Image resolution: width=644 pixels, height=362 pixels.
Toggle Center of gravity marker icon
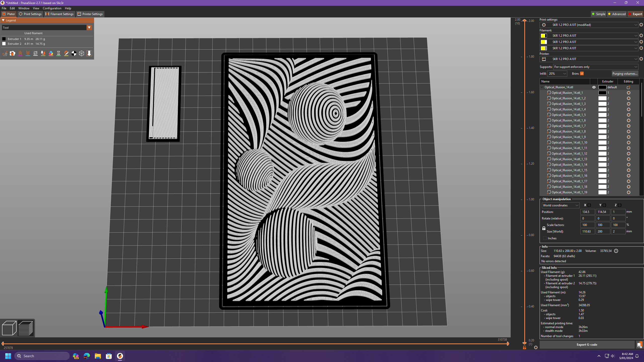coord(74,53)
